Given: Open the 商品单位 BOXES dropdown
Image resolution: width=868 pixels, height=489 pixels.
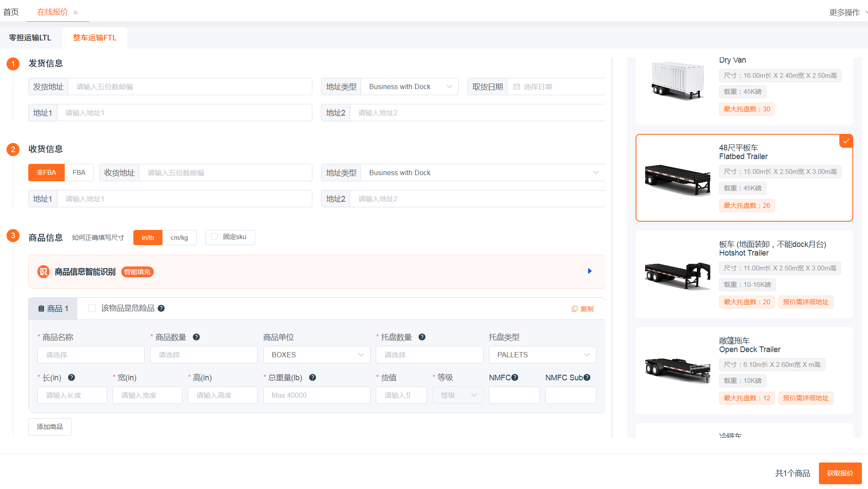Looking at the screenshot, I should [x=317, y=355].
